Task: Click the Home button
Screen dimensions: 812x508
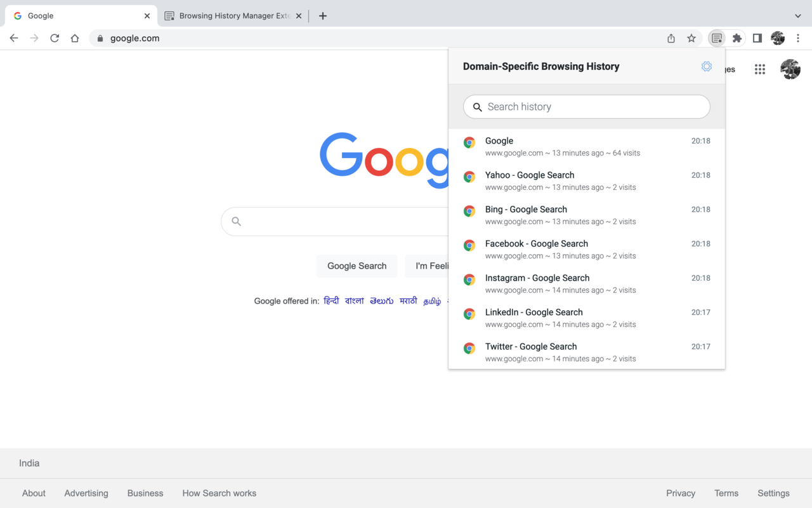Action: click(74, 38)
